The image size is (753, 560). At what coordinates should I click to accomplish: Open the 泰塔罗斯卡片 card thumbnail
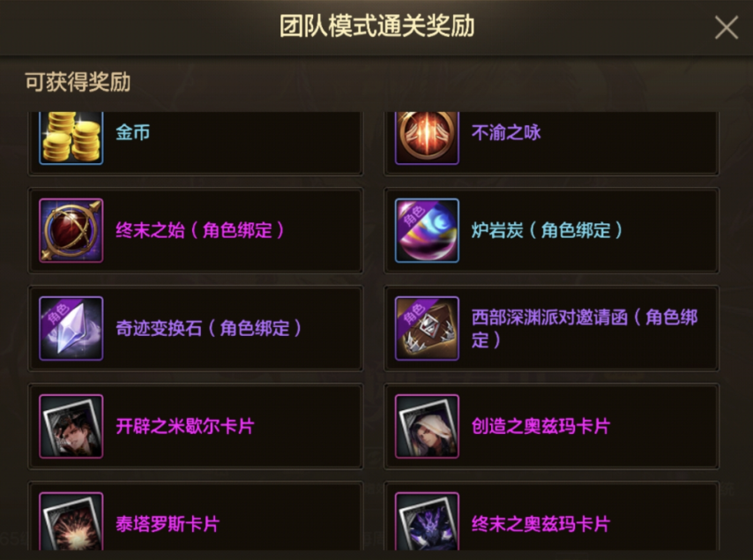click(71, 521)
